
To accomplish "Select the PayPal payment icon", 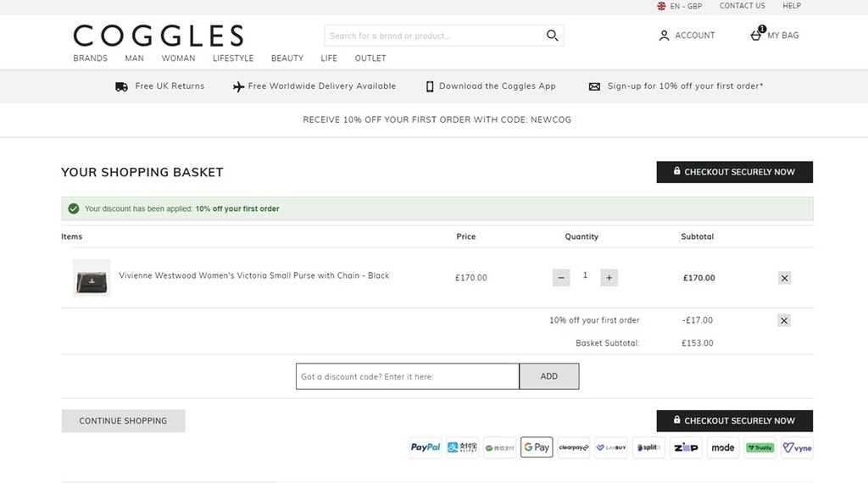I will click(x=426, y=447).
